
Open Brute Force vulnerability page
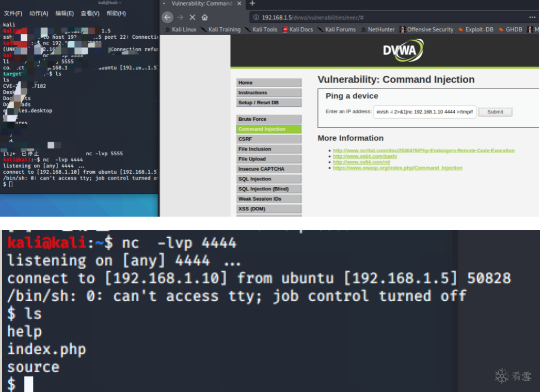[x=269, y=119]
